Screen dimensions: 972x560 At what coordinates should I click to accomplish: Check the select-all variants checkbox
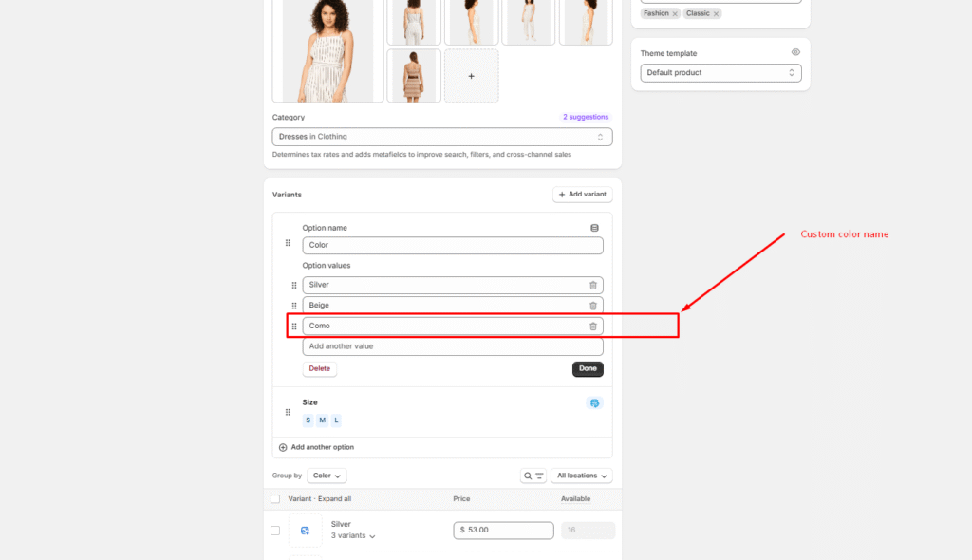(275, 499)
